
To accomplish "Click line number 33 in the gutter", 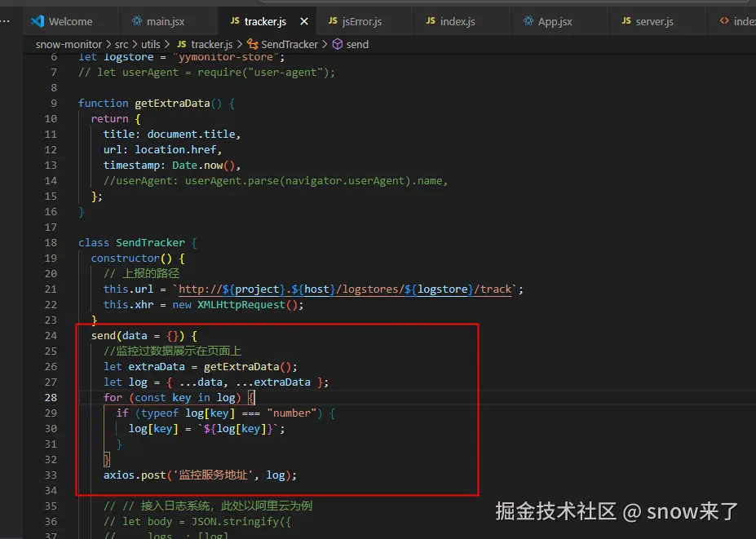I will coord(51,475).
